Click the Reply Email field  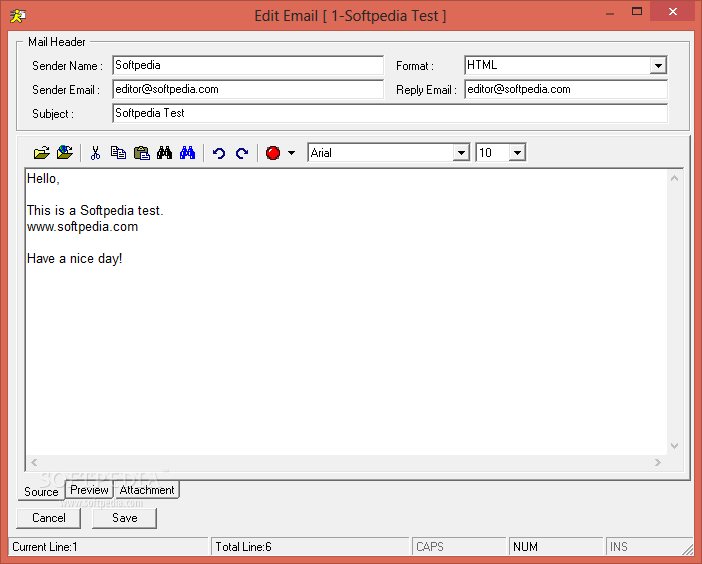(x=566, y=90)
